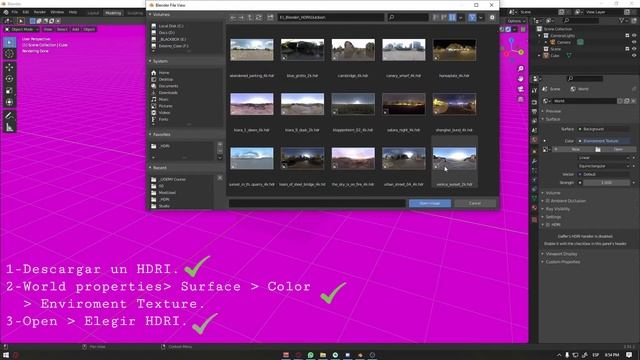Screen dimensions: 640x360
Task: Refresh the File View file list
Action: pos(259,18)
